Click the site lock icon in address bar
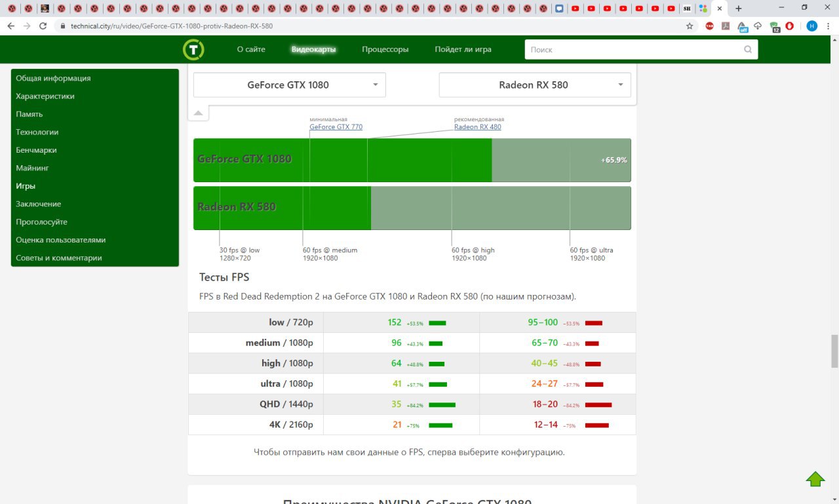This screenshot has height=504, width=839. tap(63, 26)
